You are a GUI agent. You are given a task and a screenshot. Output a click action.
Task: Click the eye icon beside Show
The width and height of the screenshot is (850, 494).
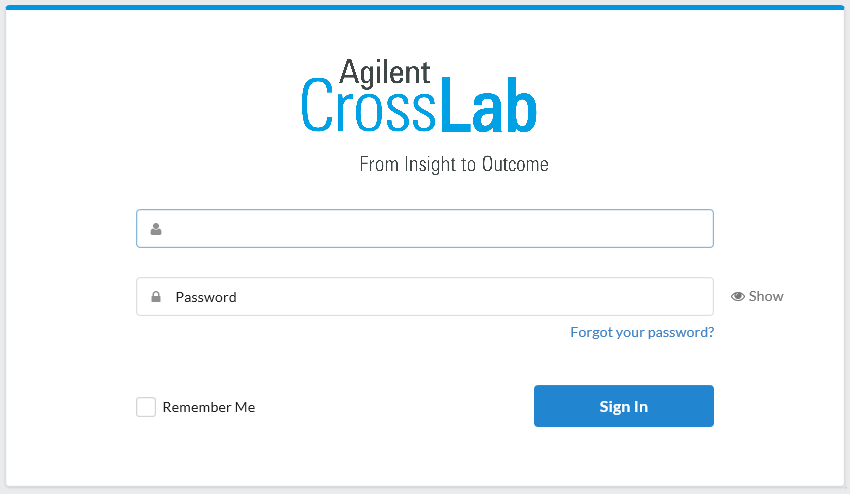738,297
